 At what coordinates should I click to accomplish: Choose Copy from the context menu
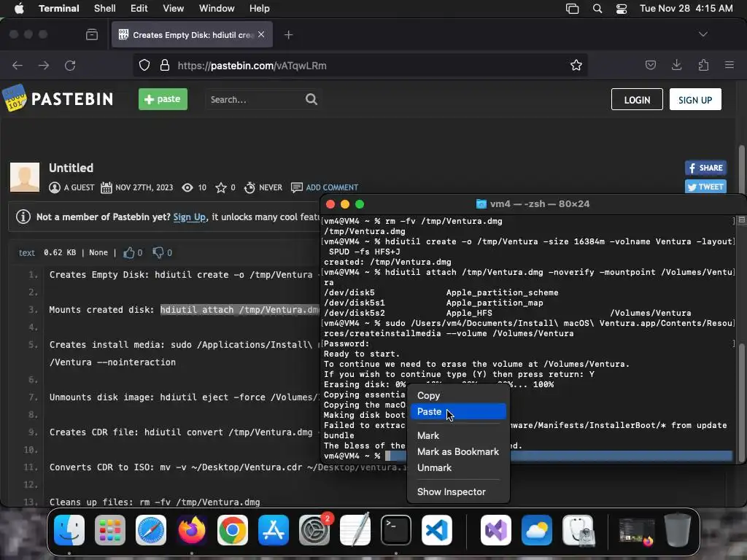[458, 396]
